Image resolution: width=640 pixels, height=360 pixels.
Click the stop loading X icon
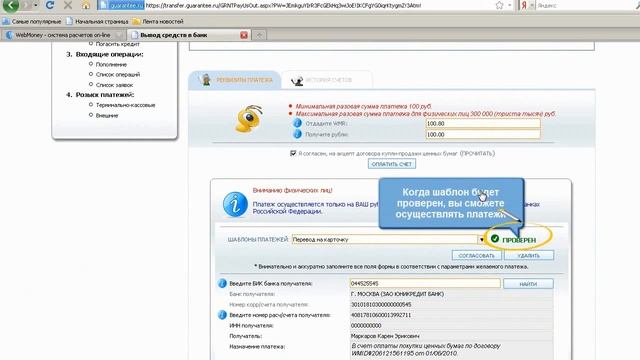68,5
